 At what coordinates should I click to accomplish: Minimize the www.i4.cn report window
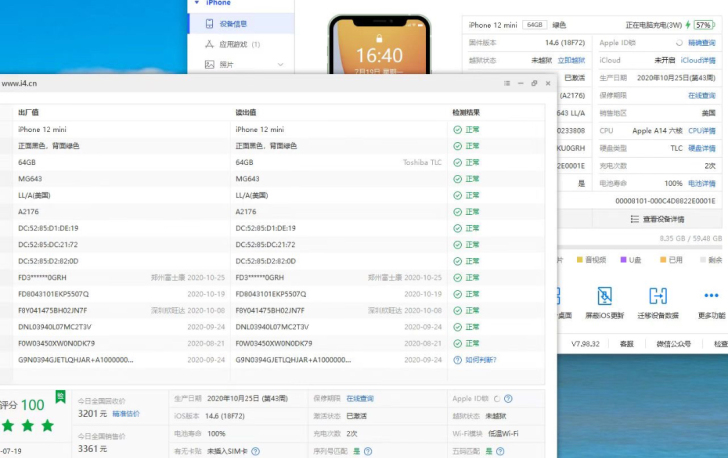(x=520, y=84)
